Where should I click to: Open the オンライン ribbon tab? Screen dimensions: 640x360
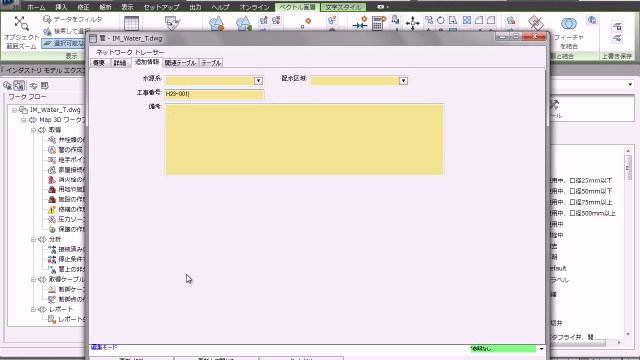point(254,7)
